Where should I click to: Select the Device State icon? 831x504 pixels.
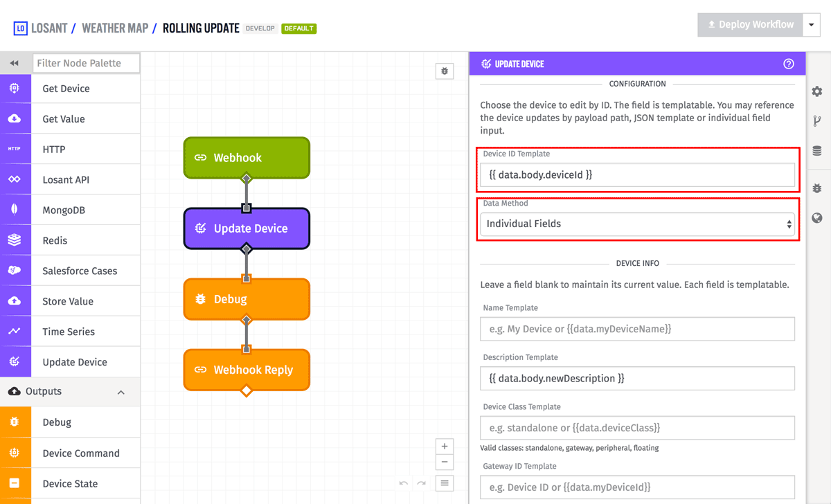coord(15,484)
